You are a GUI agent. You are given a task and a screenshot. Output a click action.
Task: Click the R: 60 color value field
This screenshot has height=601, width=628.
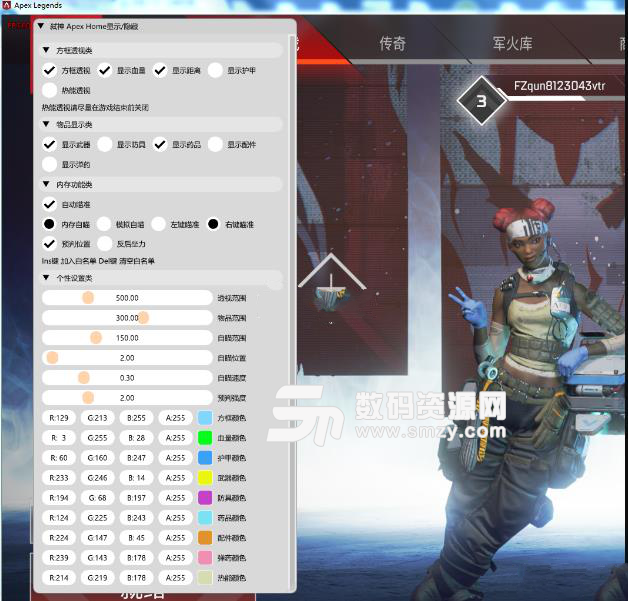click(x=58, y=458)
